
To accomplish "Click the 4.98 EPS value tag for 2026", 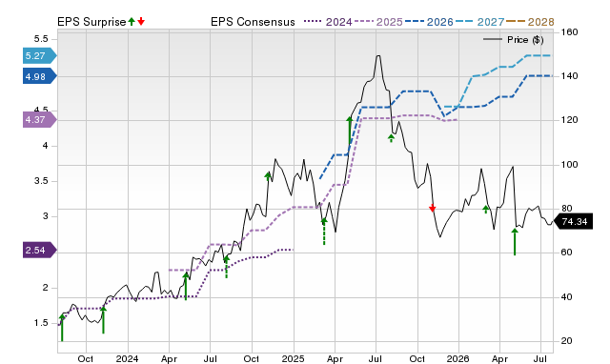I will pyautogui.click(x=40, y=76).
